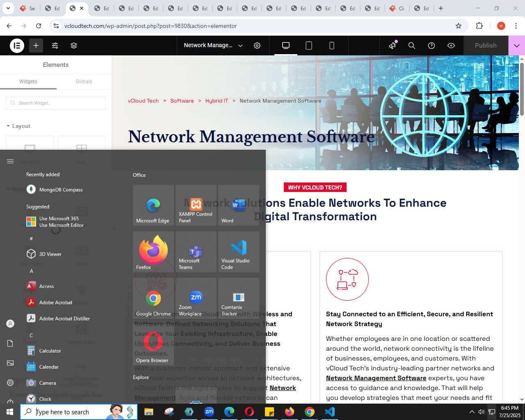The height and width of the screenshot is (420, 525).
Task: Click the Search Widget input field
Action: point(56,103)
